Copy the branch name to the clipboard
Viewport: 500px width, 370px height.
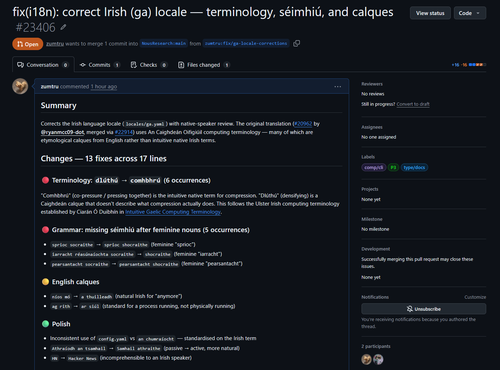(x=296, y=43)
